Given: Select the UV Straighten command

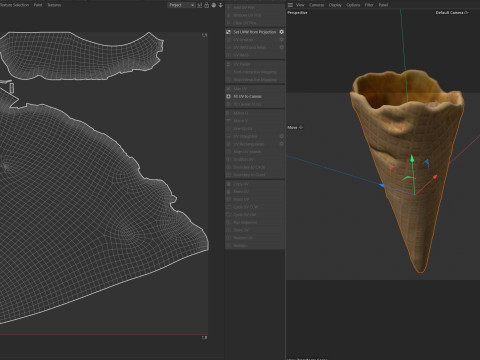Looking at the screenshot, I should pos(245,136).
